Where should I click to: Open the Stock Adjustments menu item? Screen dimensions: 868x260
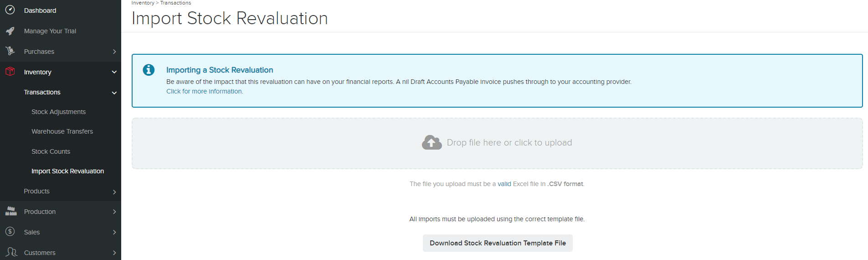pos(58,112)
